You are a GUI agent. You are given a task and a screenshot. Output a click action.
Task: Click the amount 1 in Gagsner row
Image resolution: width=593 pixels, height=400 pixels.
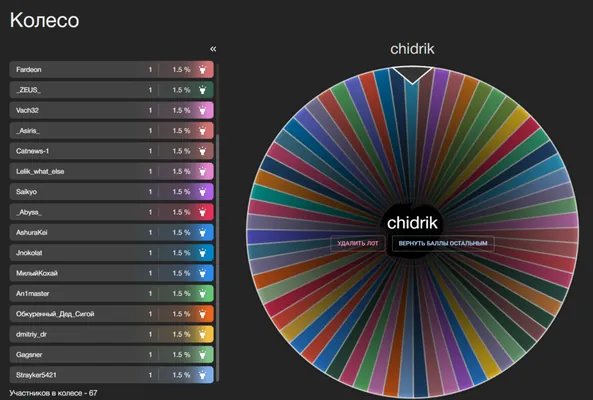tap(150, 355)
